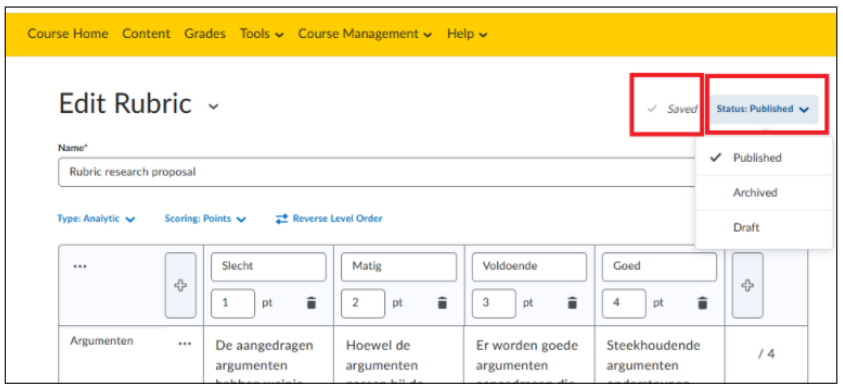Set rubric status to Draft

click(x=764, y=227)
